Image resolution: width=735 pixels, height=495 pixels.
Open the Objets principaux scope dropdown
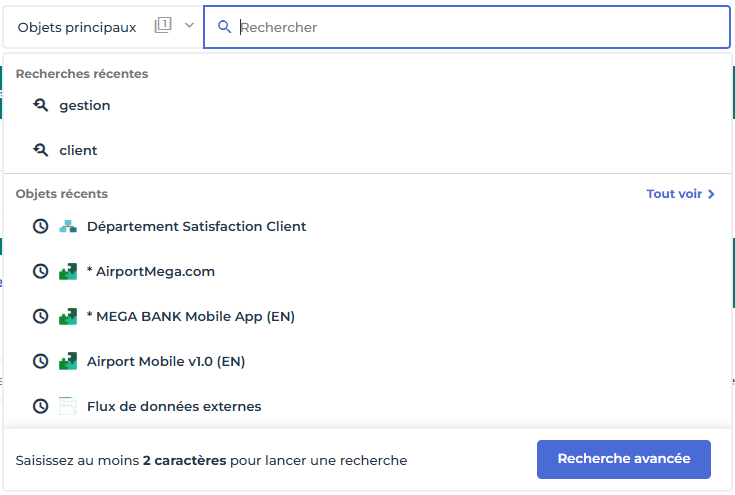pos(77,27)
